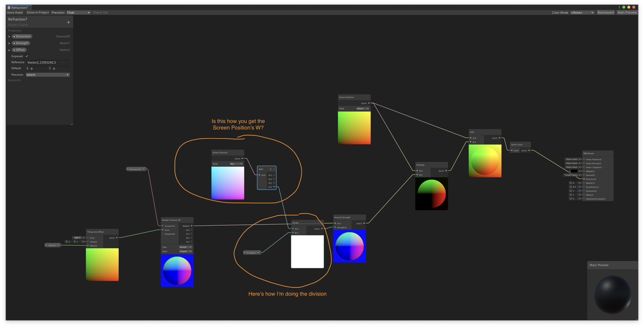Click the Out(2) port of Tiling And Offset
The width and height of the screenshot is (644, 327).
pos(117,238)
